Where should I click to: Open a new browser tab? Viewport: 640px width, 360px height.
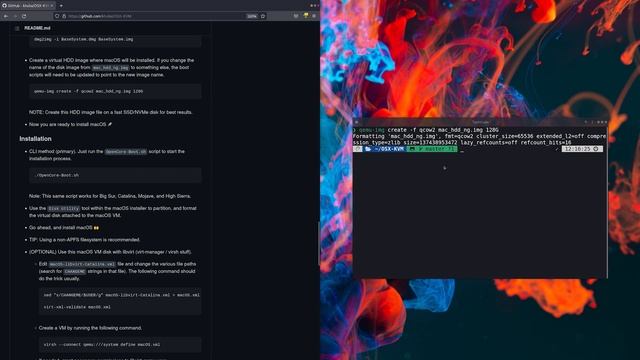(x=61, y=6)
